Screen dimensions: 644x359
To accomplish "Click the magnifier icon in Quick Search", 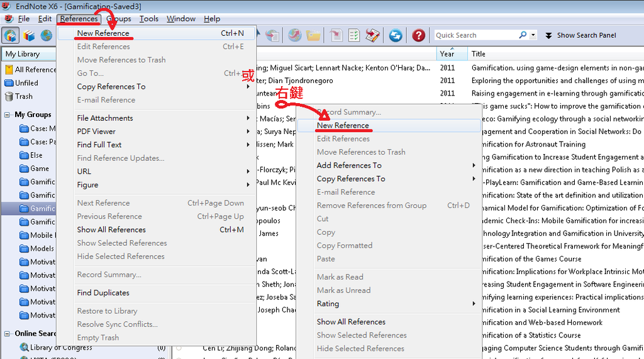I will (x=523, y=35).
